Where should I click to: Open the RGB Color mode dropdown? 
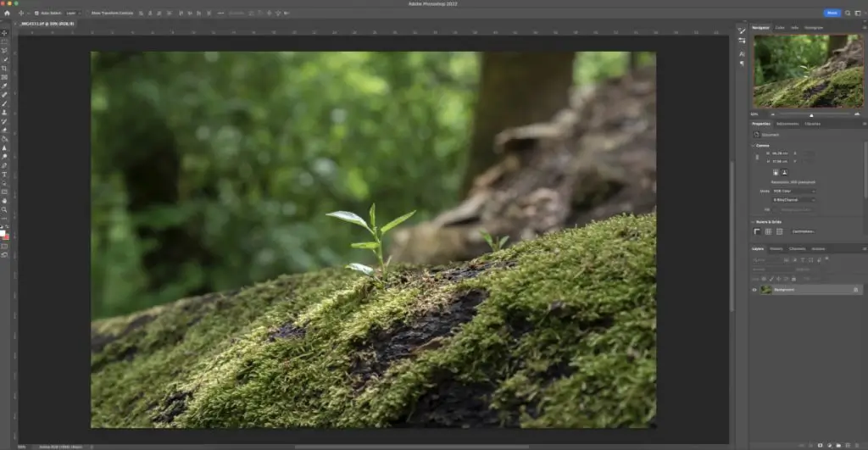click(793, 191)
